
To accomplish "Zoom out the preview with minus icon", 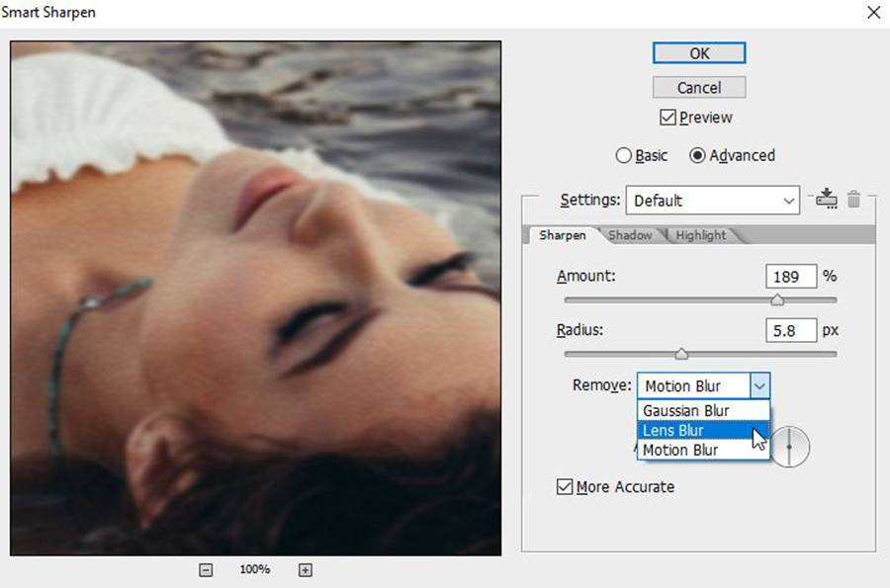I will coord(206,570).
